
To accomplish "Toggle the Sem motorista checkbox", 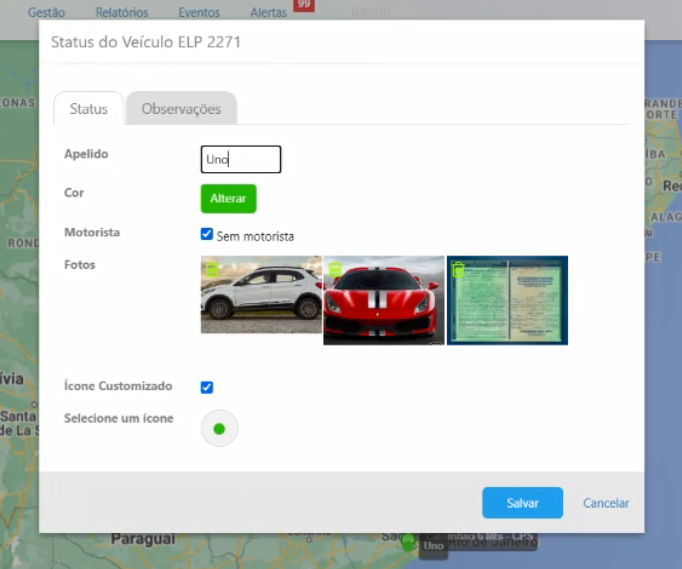I will click(207, 234).
